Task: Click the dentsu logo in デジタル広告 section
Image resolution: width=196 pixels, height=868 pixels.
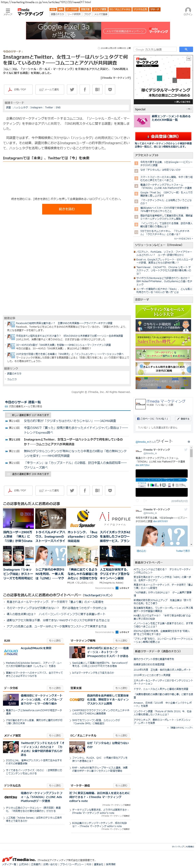Action: click(11, 797)
